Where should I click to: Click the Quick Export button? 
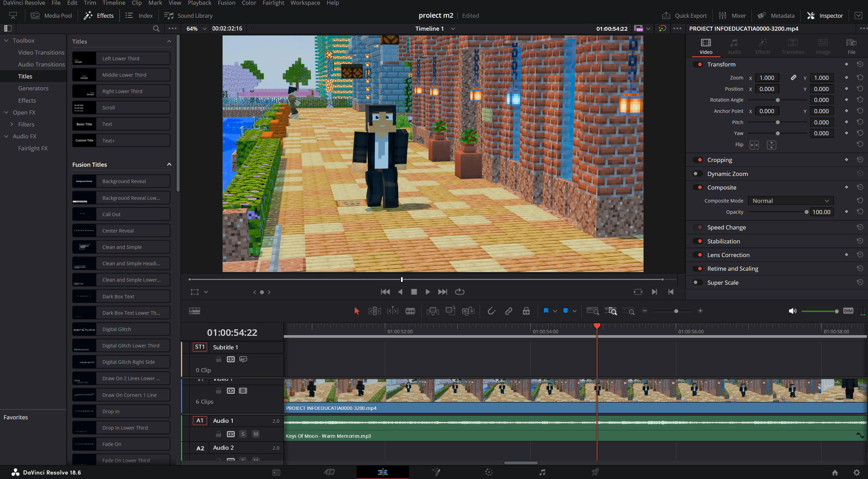684,16
